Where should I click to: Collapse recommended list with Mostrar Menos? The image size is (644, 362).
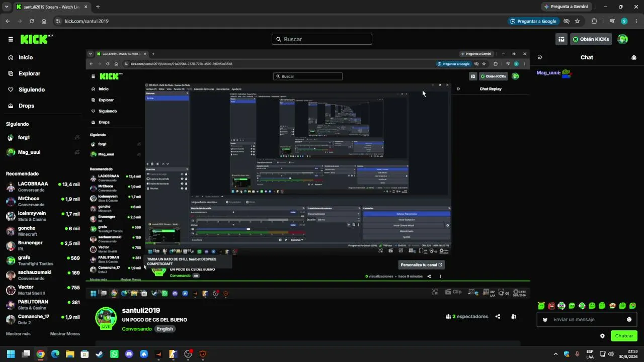(x=65, y=334)
